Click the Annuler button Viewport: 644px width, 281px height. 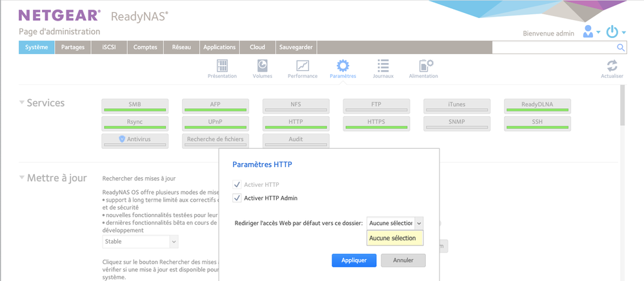(403, 260)
